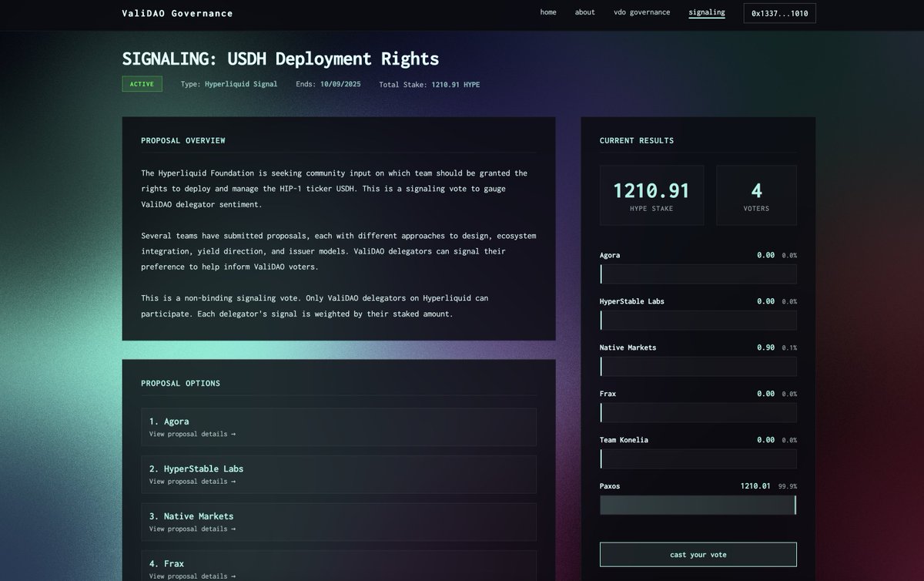The width and height of the screenshot is (924, 581).
Task: View proposal details for HyperStable Labs
Action: (192, 482)
